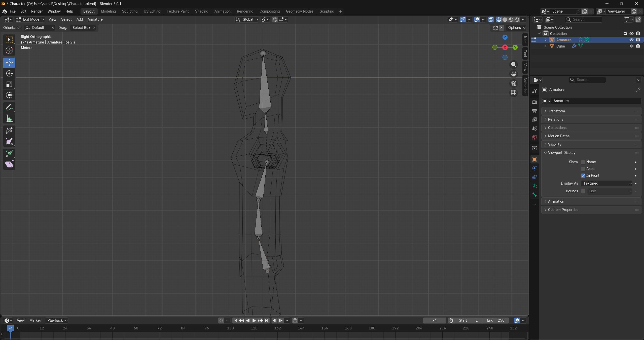The width and height of the screenshot is (644, 340).
Task: Activate the Rotate tool
Action: coord(9,73)
